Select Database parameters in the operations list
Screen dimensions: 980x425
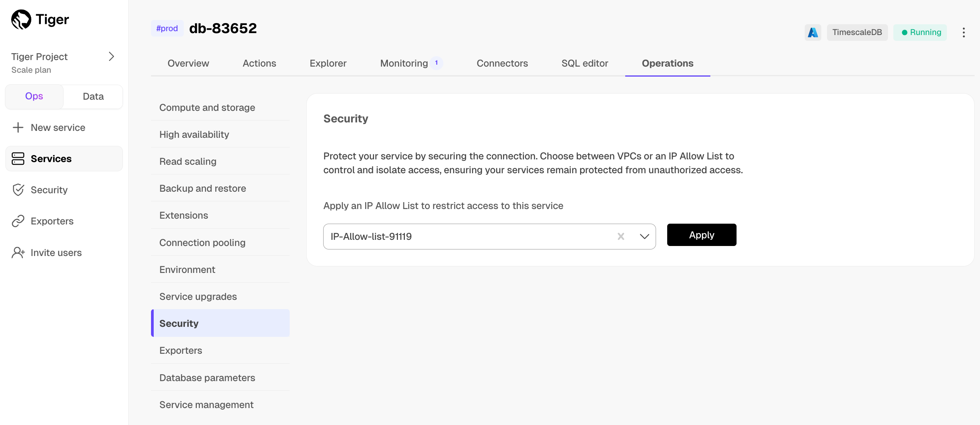(x=207, y=378)
